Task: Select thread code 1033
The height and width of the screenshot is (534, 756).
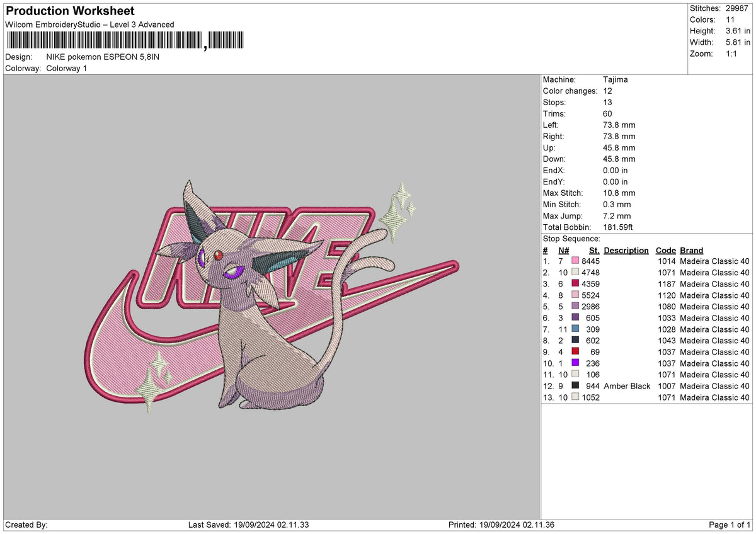Action: tap(667, 317)
